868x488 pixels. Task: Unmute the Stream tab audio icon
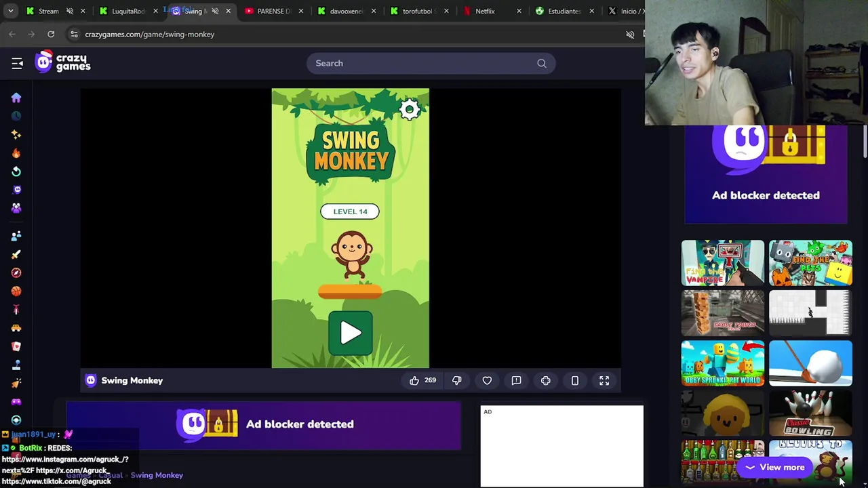point(69,11)
